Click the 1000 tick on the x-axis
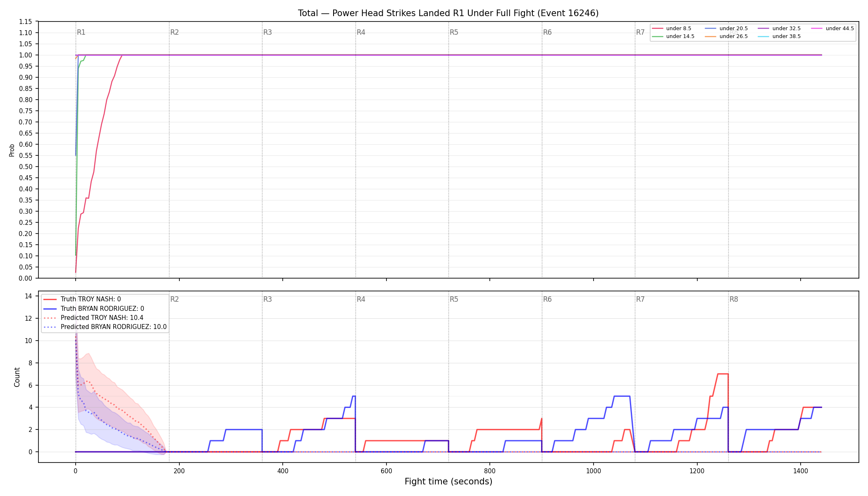This screenshot has height=496, width=868. [x=594, y=471]
